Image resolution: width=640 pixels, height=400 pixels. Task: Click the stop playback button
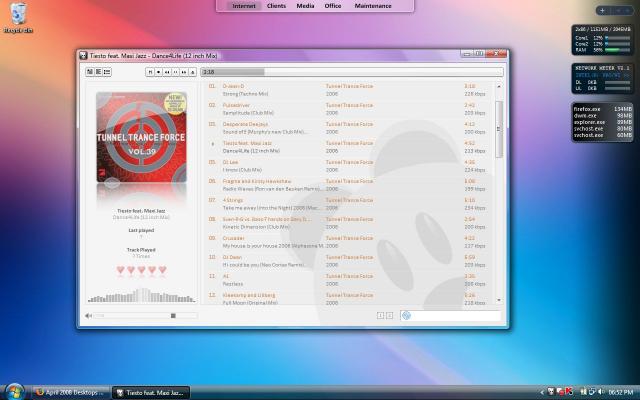pyautogui.click(x=158, y=72)
